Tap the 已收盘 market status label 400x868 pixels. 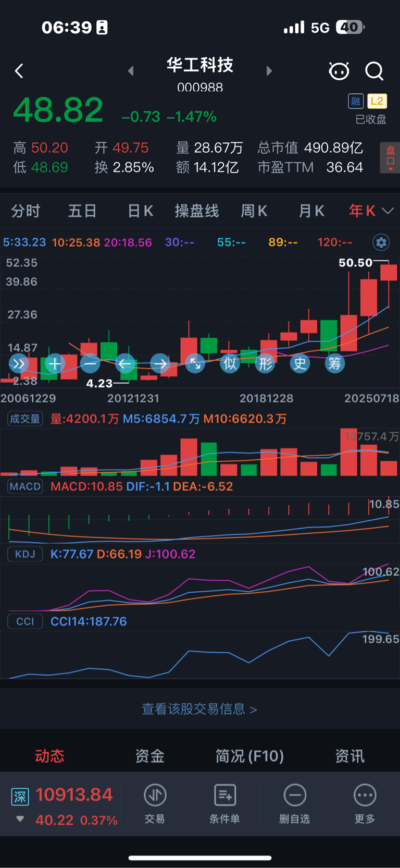click(x=371, y=119)
